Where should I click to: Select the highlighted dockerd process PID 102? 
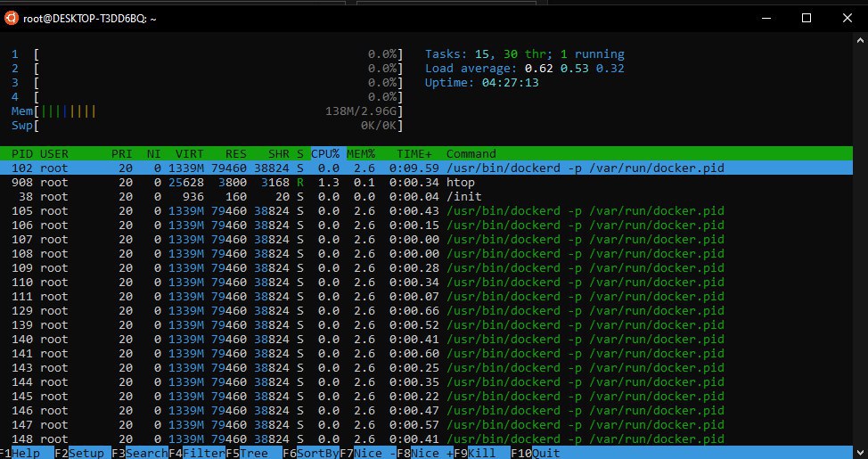pos(426,168)
